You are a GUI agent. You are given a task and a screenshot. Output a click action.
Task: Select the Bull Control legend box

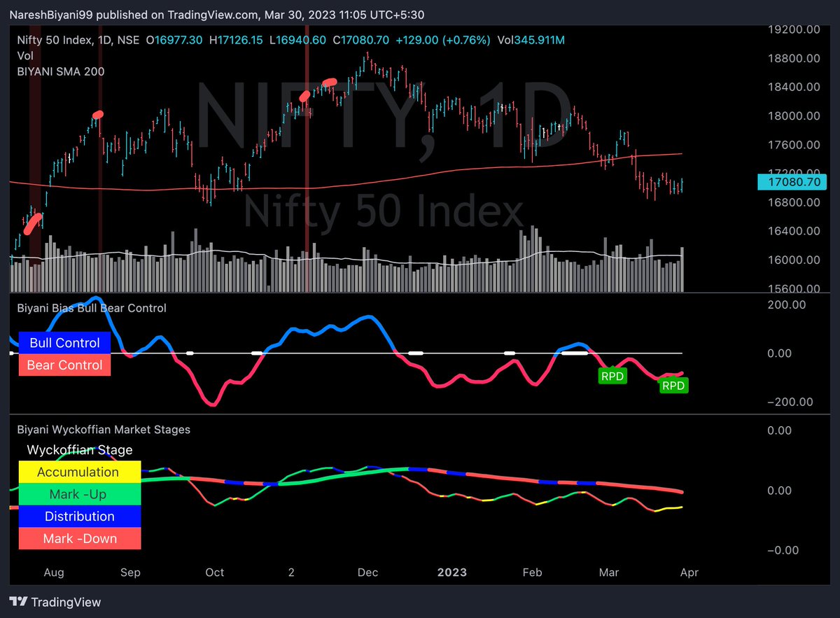[x=64, y=343]
